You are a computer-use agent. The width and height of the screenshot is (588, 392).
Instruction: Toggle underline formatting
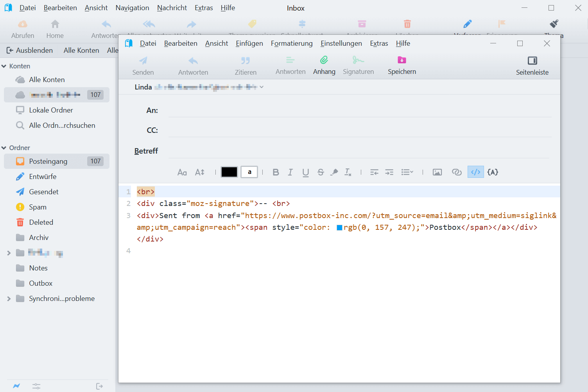point(306,172)
